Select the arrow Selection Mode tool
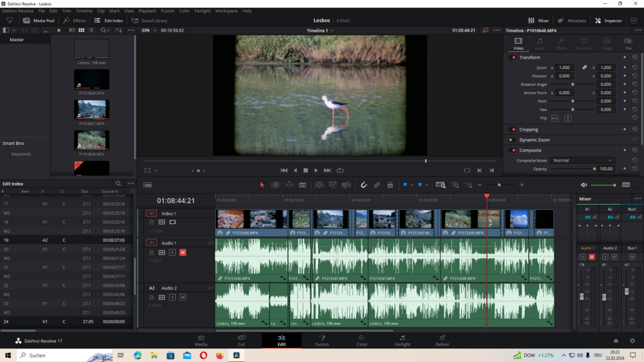Image resolution: width=644 pixels, height=362 pixels. [x=262, y=185]
